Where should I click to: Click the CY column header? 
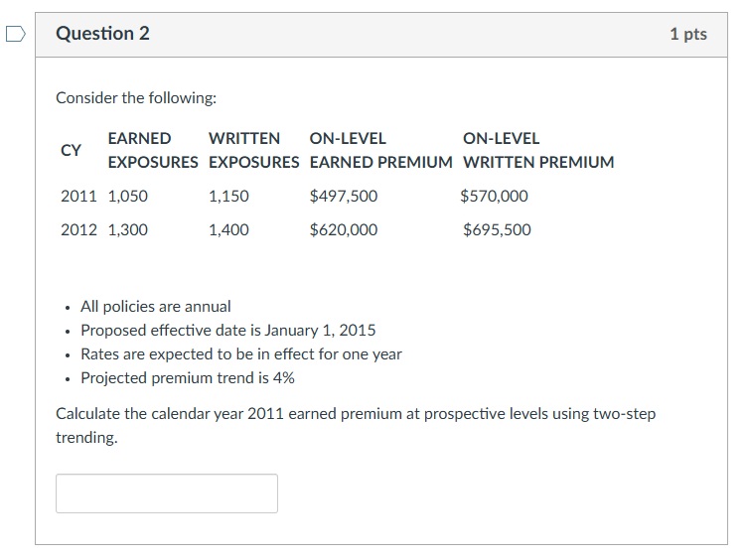pyautogui.click(x=72, y=150)
